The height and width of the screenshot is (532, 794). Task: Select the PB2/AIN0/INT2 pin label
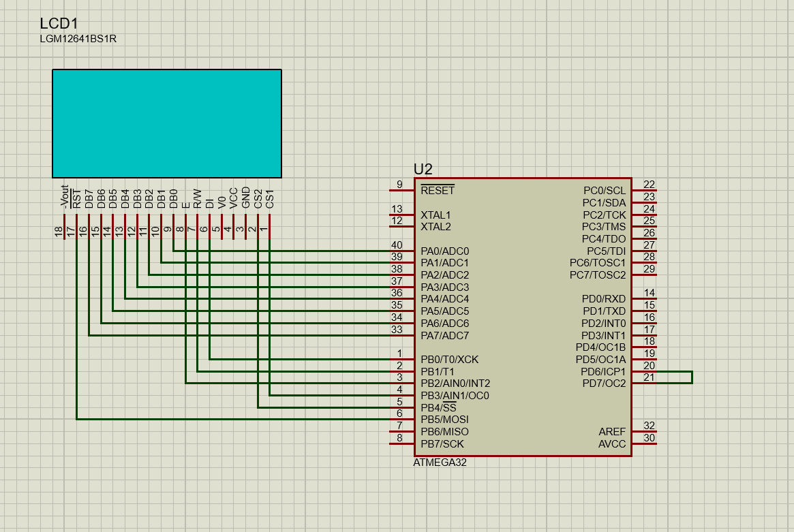coord(455,384)
